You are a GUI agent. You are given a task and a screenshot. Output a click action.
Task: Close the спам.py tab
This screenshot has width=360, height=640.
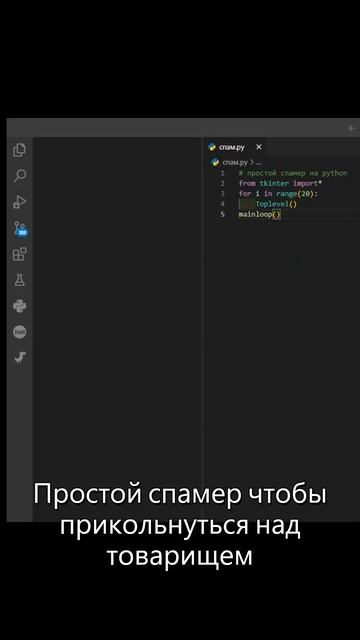(x=258, y=147)
